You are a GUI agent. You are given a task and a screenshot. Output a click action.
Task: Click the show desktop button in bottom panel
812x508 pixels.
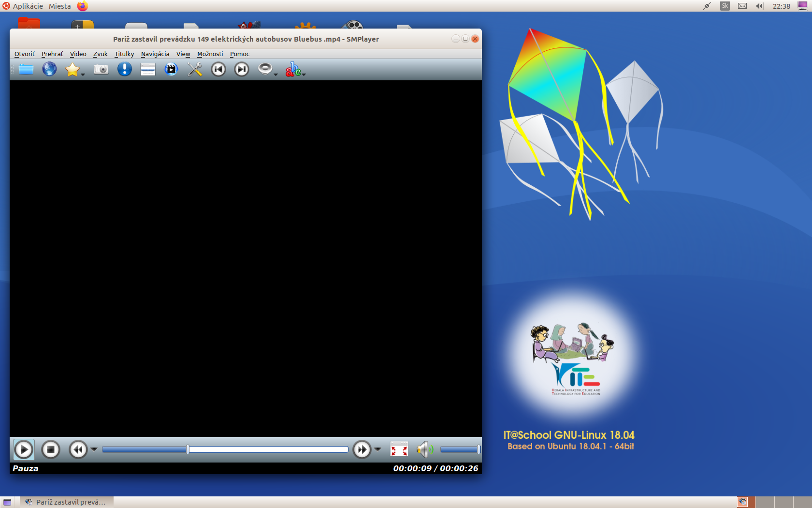pyautogui.click(x=7, y=502)
